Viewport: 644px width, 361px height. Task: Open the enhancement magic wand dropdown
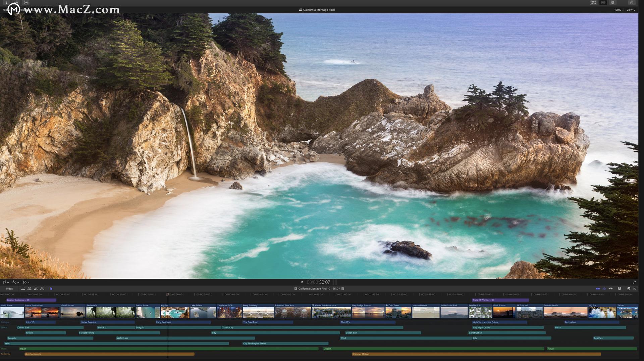[x=15, y=282]
